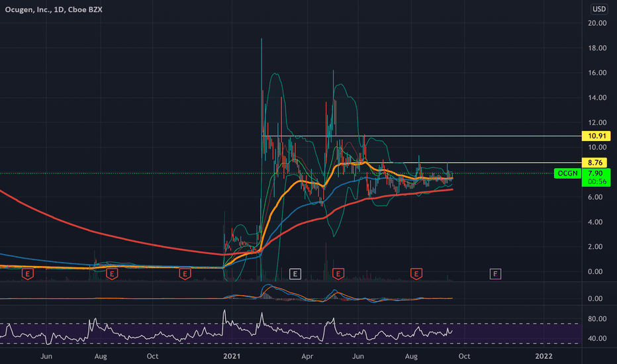Click the 2021 time axis label
The width and height of the screenshot is (617, 364).
click(232, 356)
